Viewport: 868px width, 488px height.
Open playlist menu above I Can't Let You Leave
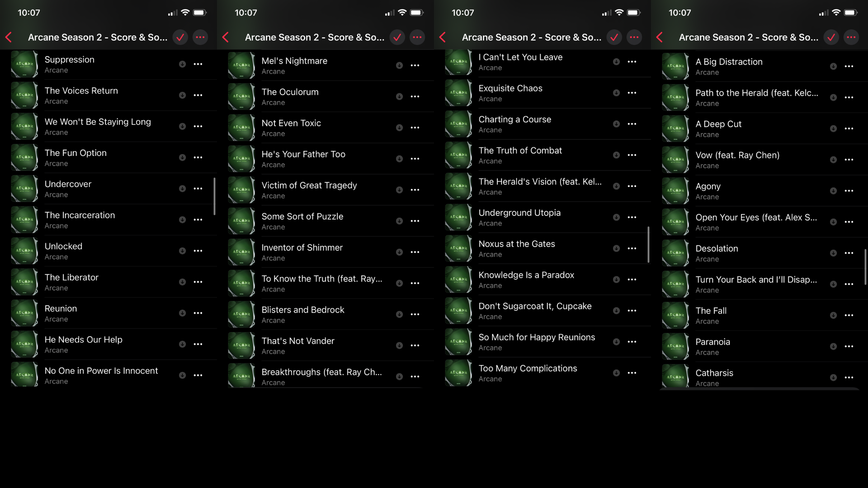[634, 37]
